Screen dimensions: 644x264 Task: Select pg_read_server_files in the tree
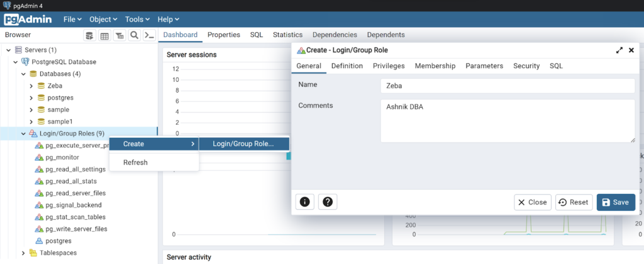click(75, 193)
